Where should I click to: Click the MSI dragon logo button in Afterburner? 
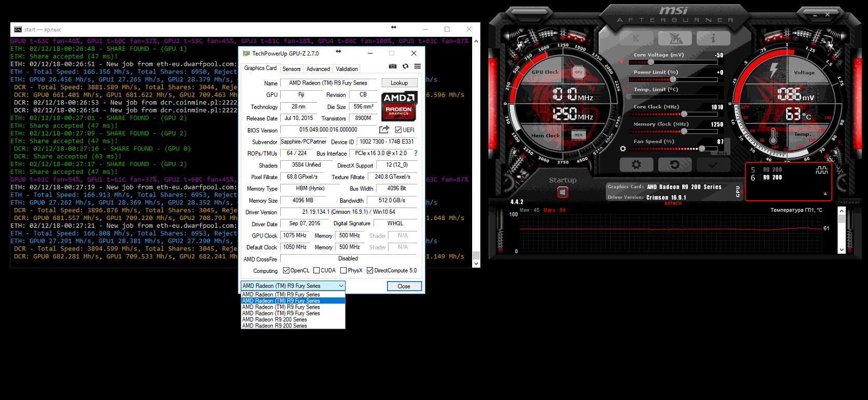click(x=674, y=38)
